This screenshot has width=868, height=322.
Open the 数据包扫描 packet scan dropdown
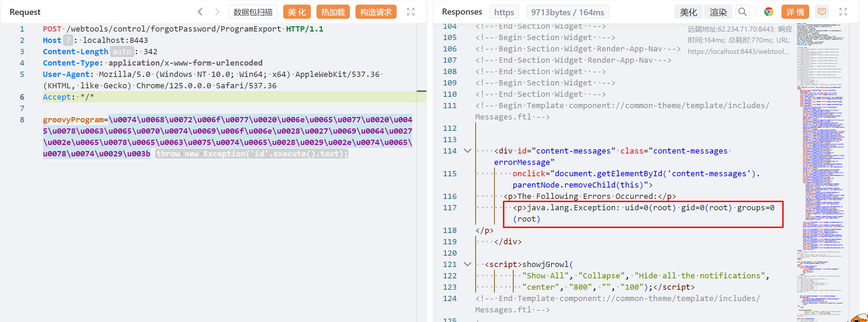pos(253,12)
